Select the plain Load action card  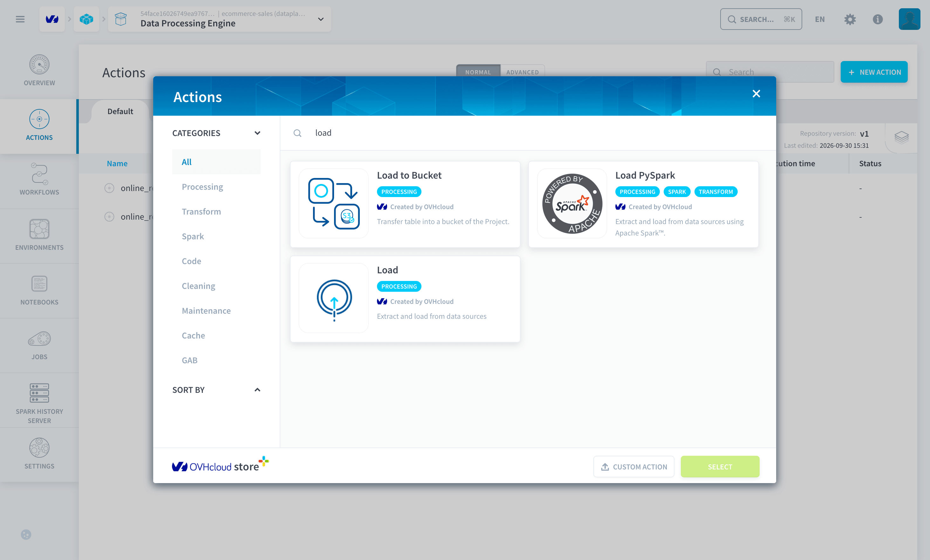coord(405,299)
